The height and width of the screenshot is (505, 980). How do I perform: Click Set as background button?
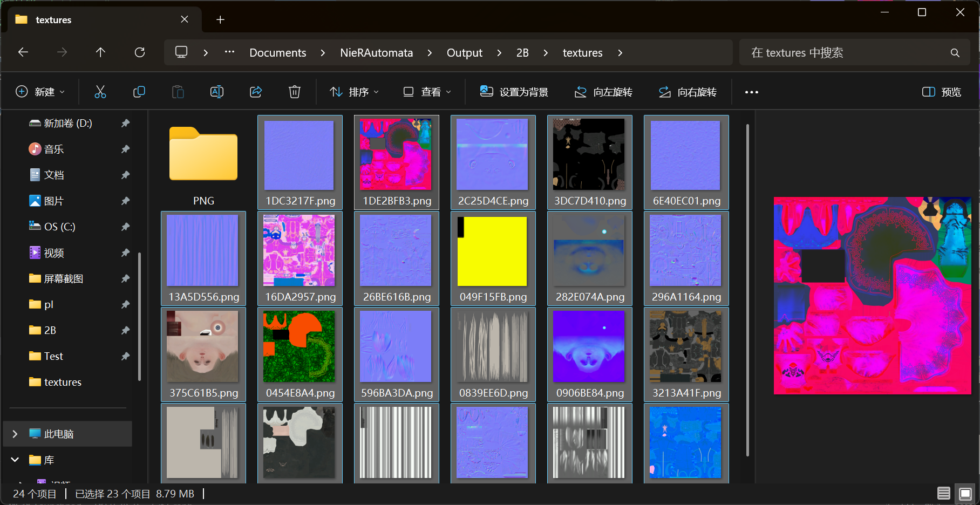click(x=514, y=92)
